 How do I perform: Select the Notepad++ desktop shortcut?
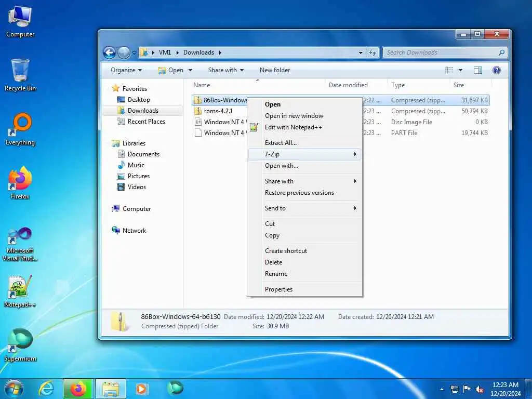20,291
